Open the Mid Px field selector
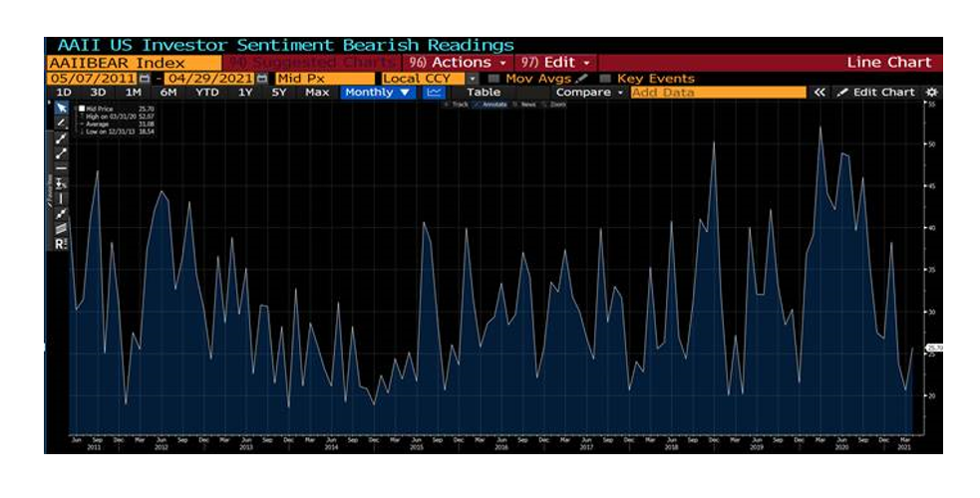The width and height of the screenshot is (980, 498). (x=324, y=79)
